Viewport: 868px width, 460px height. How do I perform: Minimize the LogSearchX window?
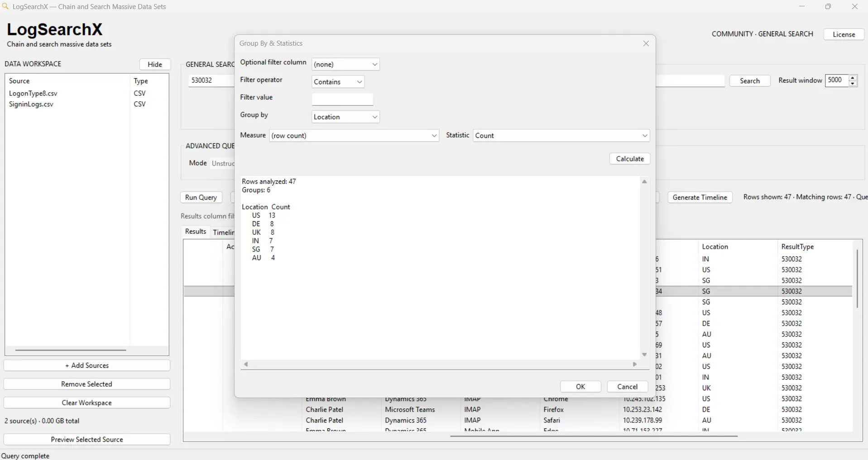pyautogui.click(x=802, y=6)
